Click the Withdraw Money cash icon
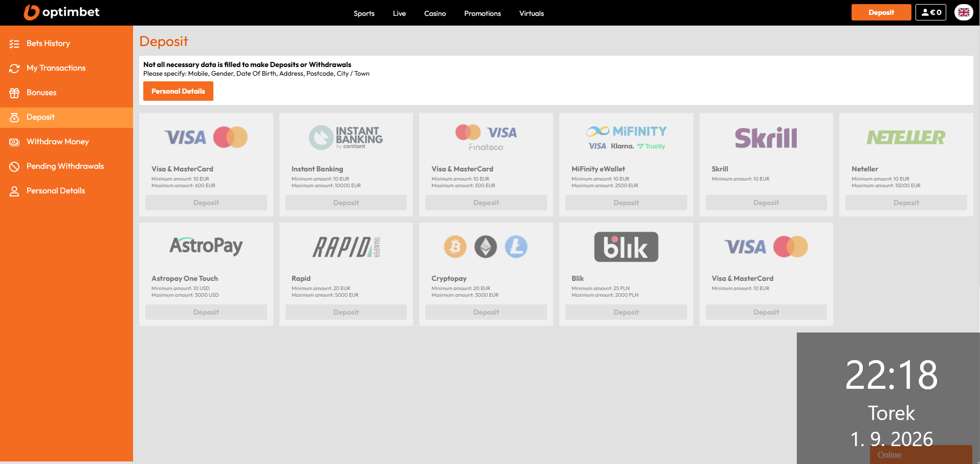Viewport: 980px width, 464px height. coord(14,142)
